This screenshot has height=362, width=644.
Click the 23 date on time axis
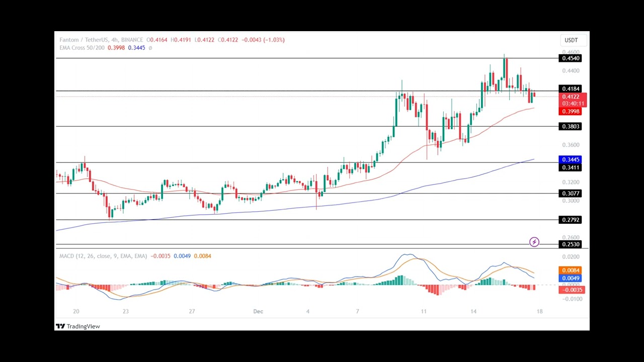pyautogui.click(x=125, y=311)
